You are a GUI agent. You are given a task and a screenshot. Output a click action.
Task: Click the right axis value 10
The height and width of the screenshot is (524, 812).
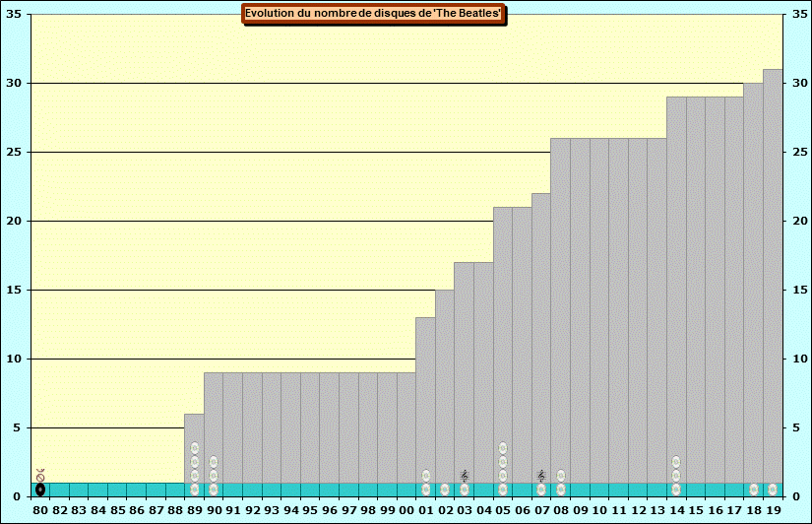[x=799, y=359]
